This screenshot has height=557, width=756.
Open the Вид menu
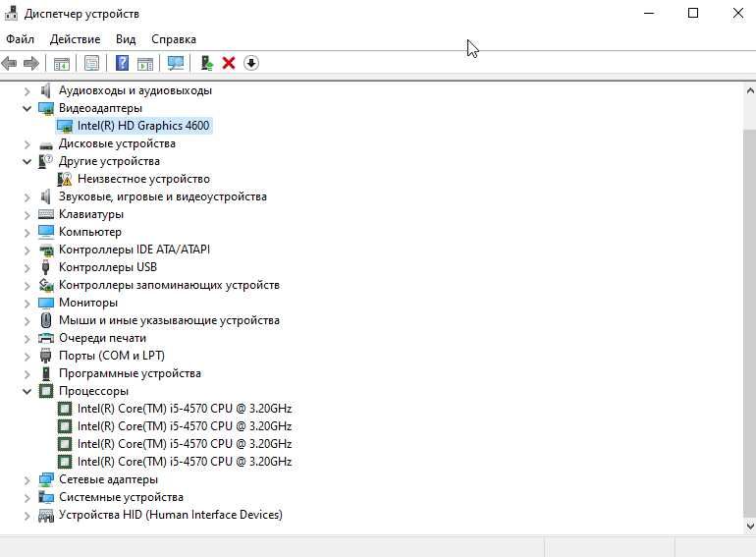126,39
